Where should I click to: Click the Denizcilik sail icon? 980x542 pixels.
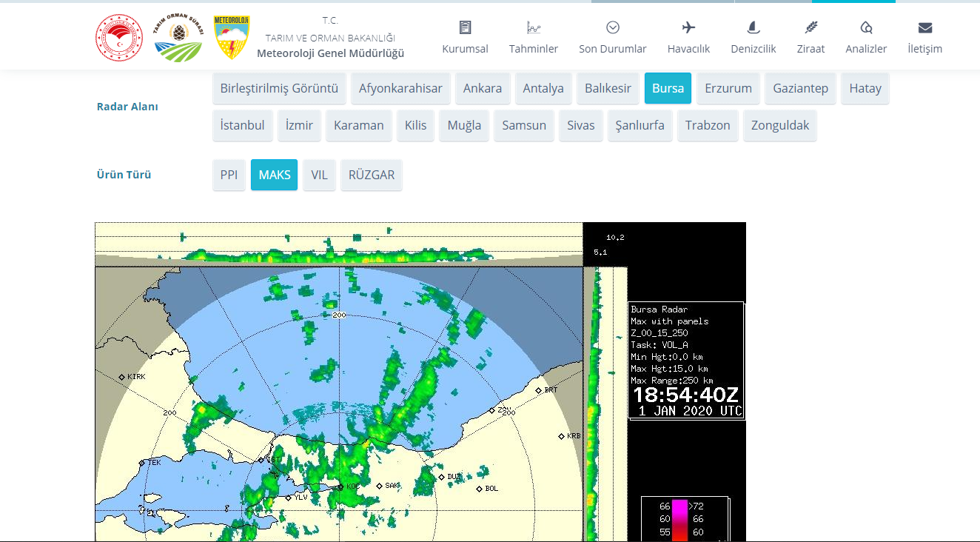[754, 27]
